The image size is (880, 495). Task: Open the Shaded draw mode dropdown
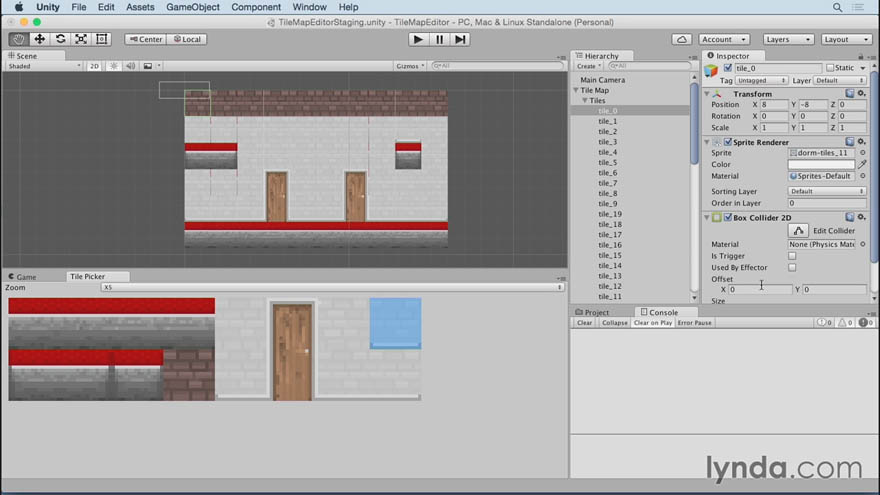pos(44,66)
